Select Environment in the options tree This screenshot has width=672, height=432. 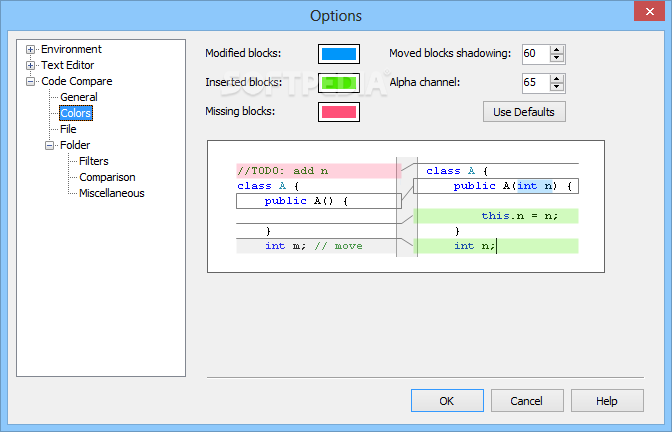pyautogui.click(x=71, y=49)
